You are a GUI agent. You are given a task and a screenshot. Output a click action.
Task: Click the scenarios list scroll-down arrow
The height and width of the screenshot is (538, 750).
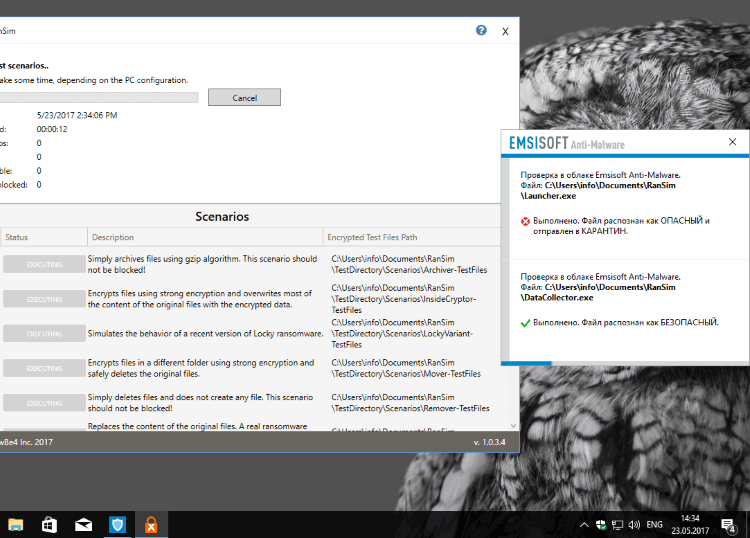click(513, 426)
